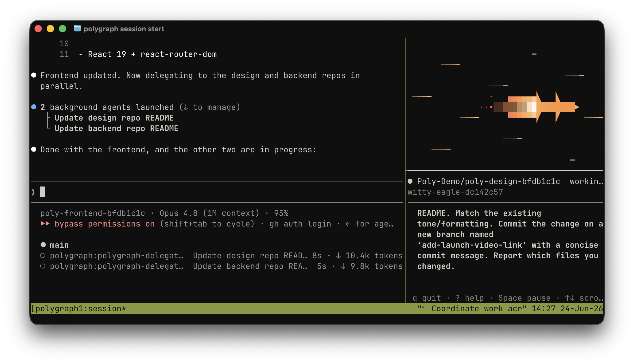This screenshot has height=364, width=634.
Task: Click the down-arrow 'to manage' hint
Action: pyautogui.click(x=210, y=107)
